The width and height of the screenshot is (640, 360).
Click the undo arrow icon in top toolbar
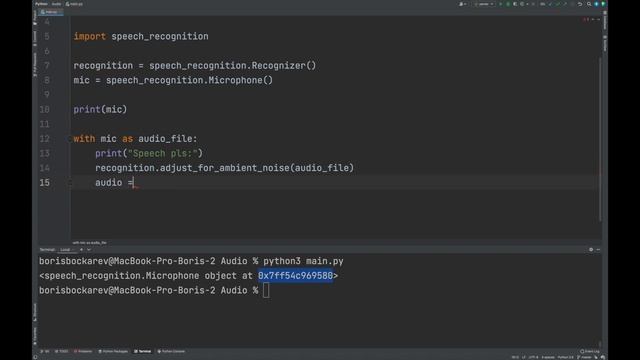[580, 4]
